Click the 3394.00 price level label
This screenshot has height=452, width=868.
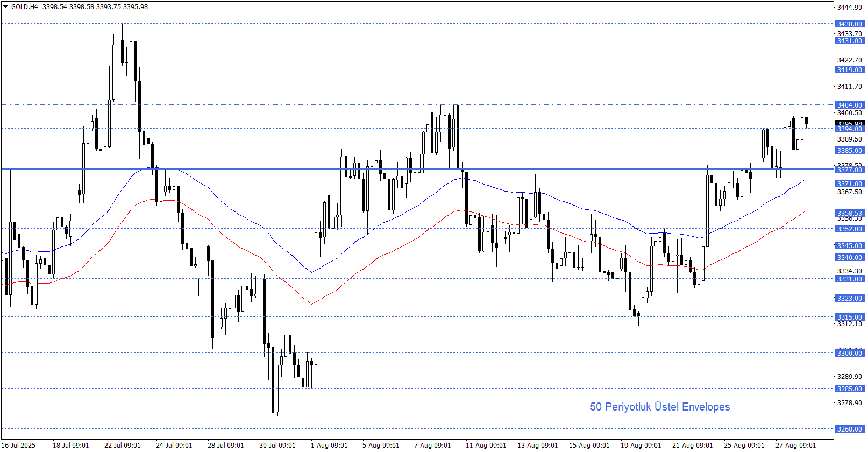tap(849, 129)
